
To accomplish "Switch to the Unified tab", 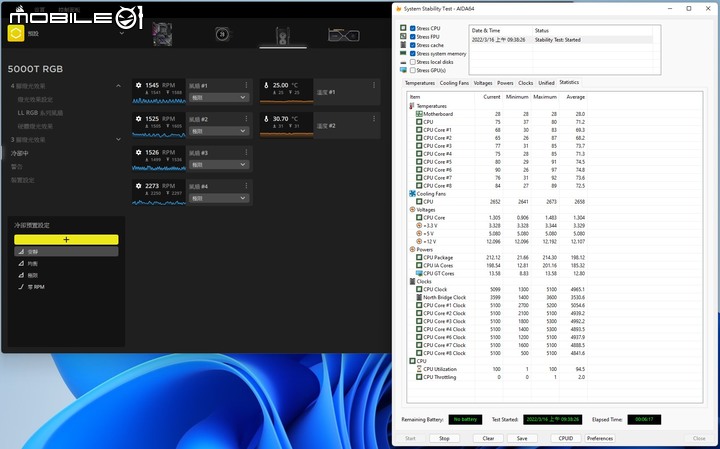I will [546, 83].
